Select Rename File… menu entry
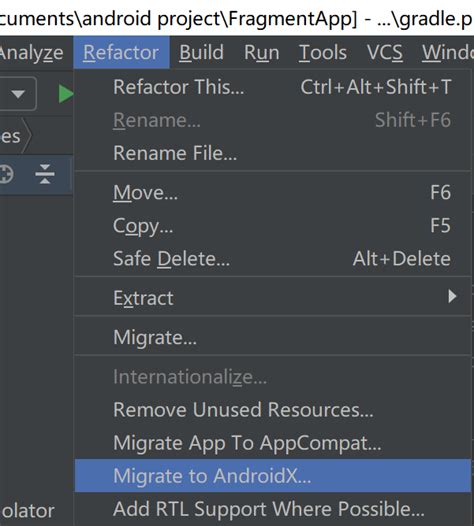Viewport: 474px width, 526px height. click(x=272, y=153)
